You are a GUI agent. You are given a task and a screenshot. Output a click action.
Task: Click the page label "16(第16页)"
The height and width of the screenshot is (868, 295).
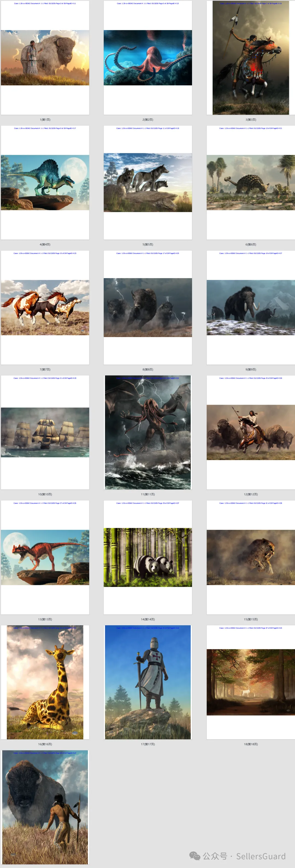point(45,744)
